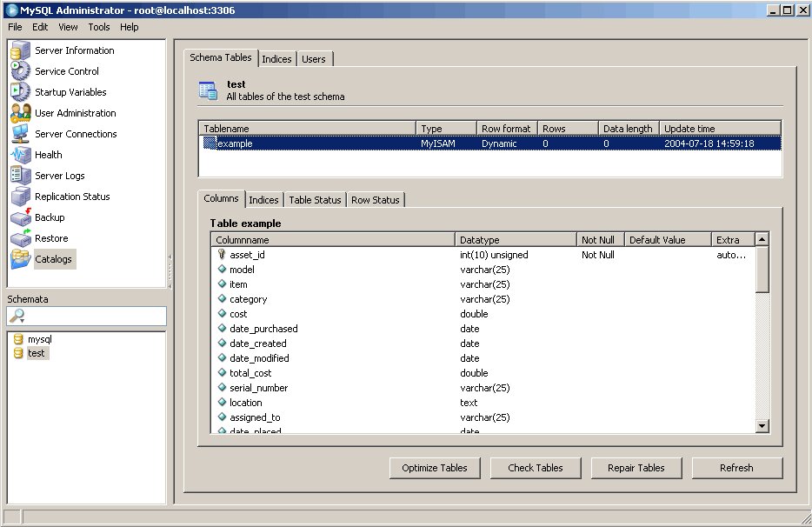Click the column list scrollbar thumb

click(x=762, y=270)
